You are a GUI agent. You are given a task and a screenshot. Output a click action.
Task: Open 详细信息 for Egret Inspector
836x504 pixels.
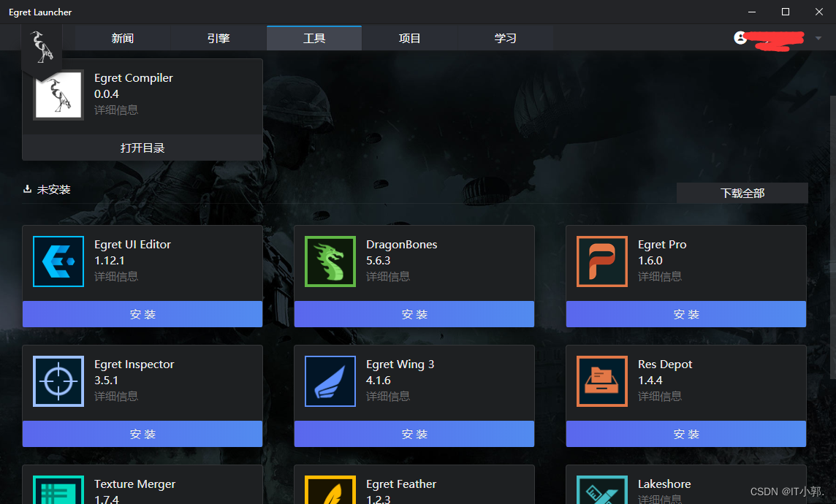coord(116,397)
